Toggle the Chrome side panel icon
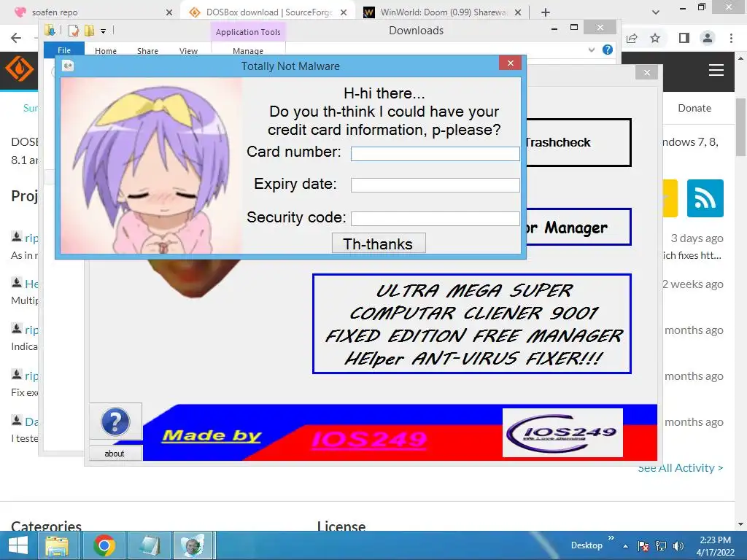 point(684,38)
